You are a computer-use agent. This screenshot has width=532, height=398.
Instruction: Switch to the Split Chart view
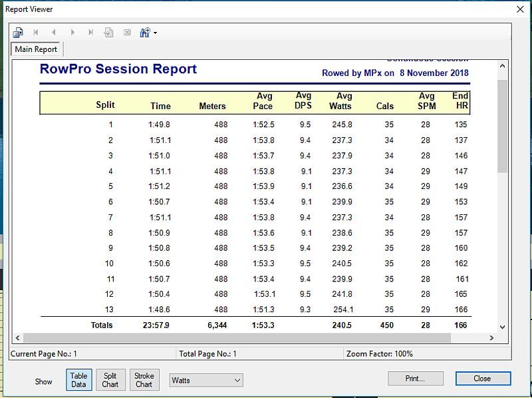point(110,379)
